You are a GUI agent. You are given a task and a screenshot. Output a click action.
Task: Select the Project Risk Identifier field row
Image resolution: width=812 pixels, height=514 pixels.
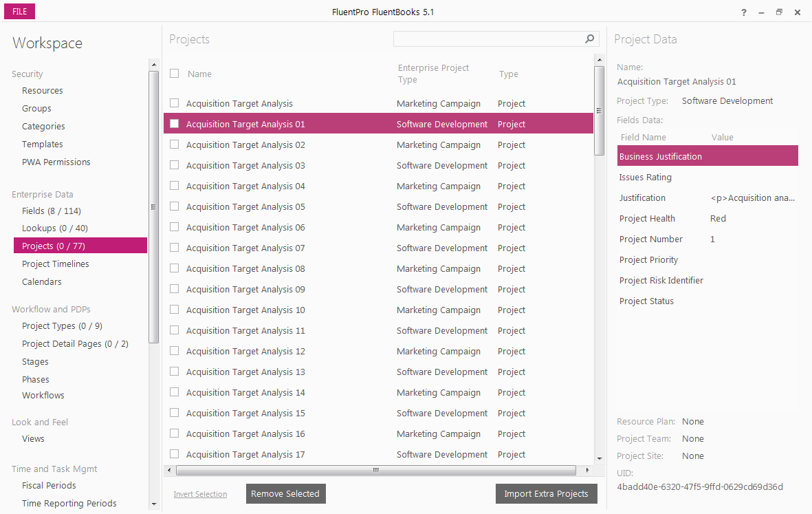pyautogui.click(x=707, y=280)
